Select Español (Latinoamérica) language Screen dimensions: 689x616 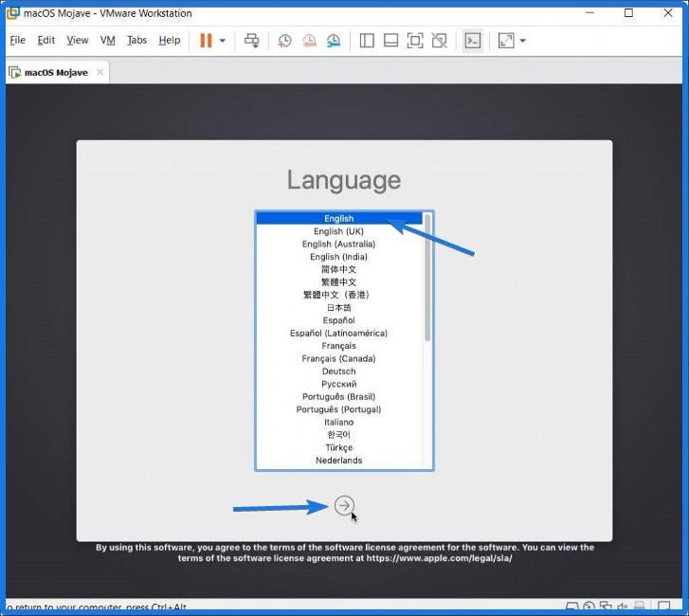tap(338, 333)
